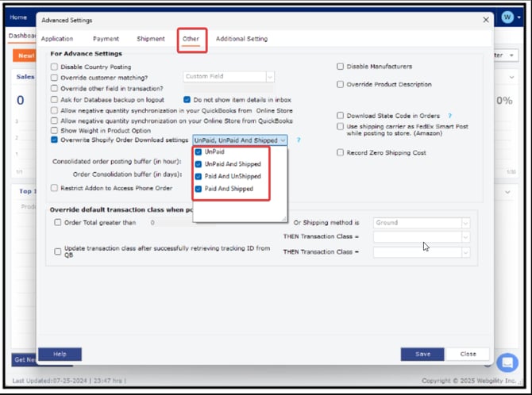The width and height of the screenshot is (532, 395).
Task: Open the Ground shipping method dropdown
Action: [465, 223]
